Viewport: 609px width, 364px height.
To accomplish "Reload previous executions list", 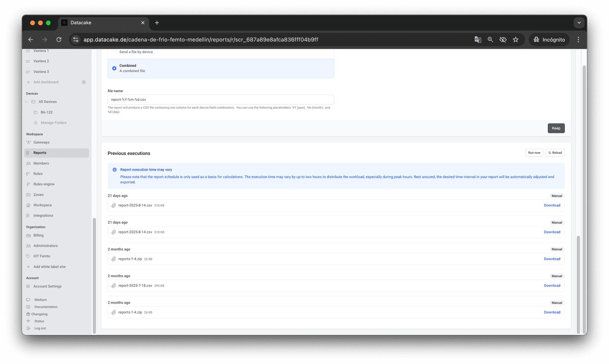I will (x=555, y=153).
